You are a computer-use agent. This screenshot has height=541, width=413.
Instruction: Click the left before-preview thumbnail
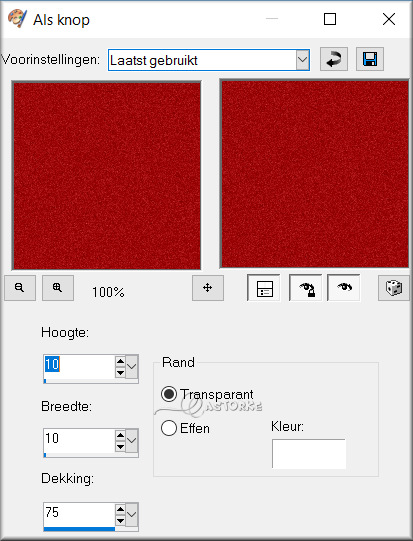(x=107, y=176)
